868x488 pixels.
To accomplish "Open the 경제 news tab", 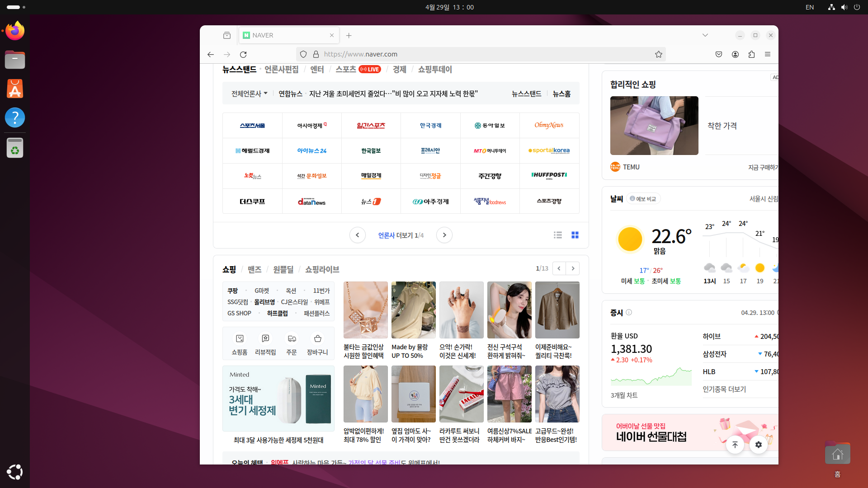I will 399,69.
